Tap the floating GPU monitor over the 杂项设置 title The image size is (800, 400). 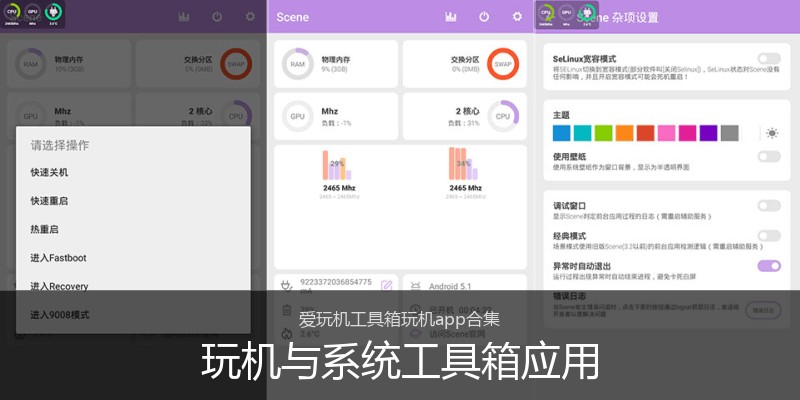[x=566, y=12]
